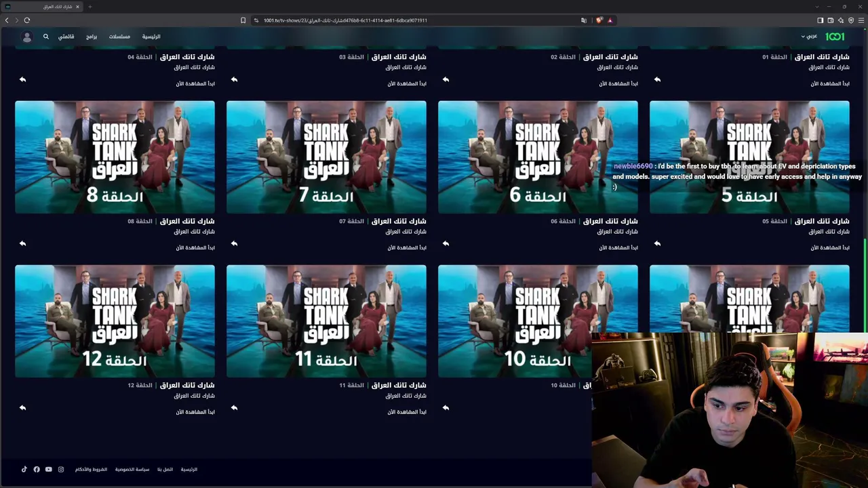This screenshot has width=868, height=488.
Task: Go forward using browser forward arrow
Action: point(16,20)
